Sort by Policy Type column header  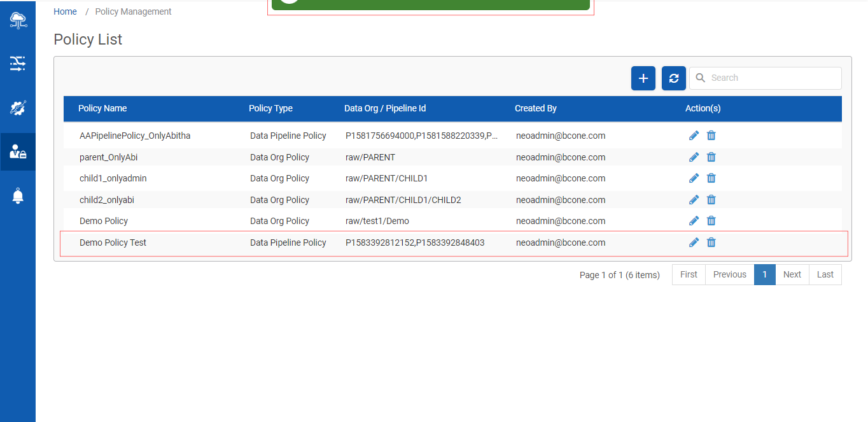(270, 108)
